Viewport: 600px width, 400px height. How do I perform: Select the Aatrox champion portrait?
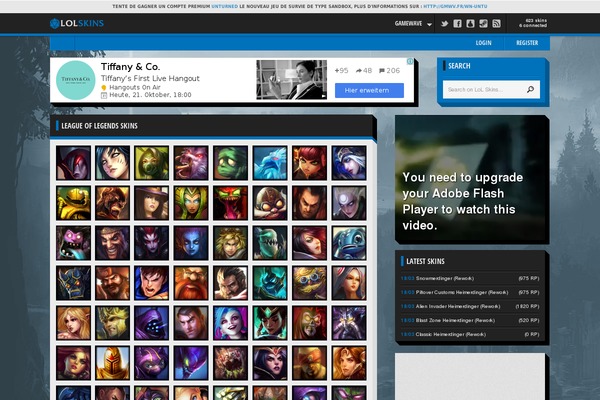pos(73,163)
